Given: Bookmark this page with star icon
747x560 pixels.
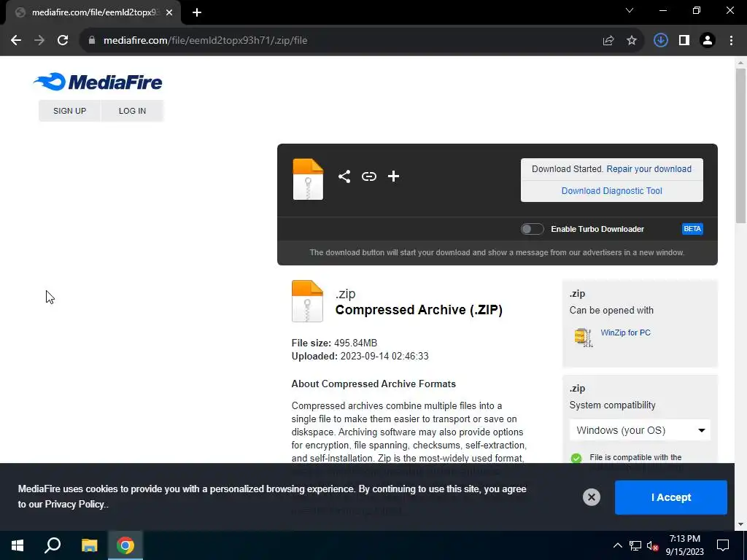Looking at the screenshot, I should coord(632,41).
